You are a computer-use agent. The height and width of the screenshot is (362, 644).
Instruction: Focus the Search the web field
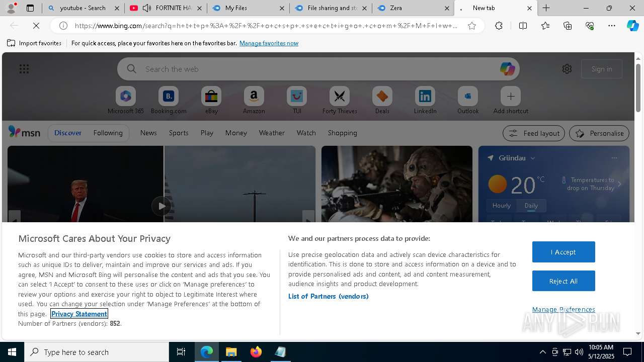coord(318,69)
